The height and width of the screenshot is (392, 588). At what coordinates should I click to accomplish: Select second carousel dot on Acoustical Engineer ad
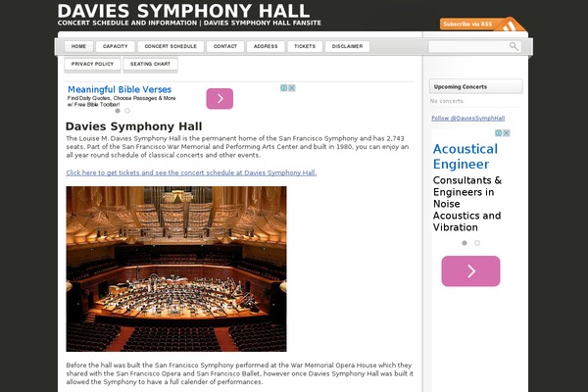pos(477,242)
